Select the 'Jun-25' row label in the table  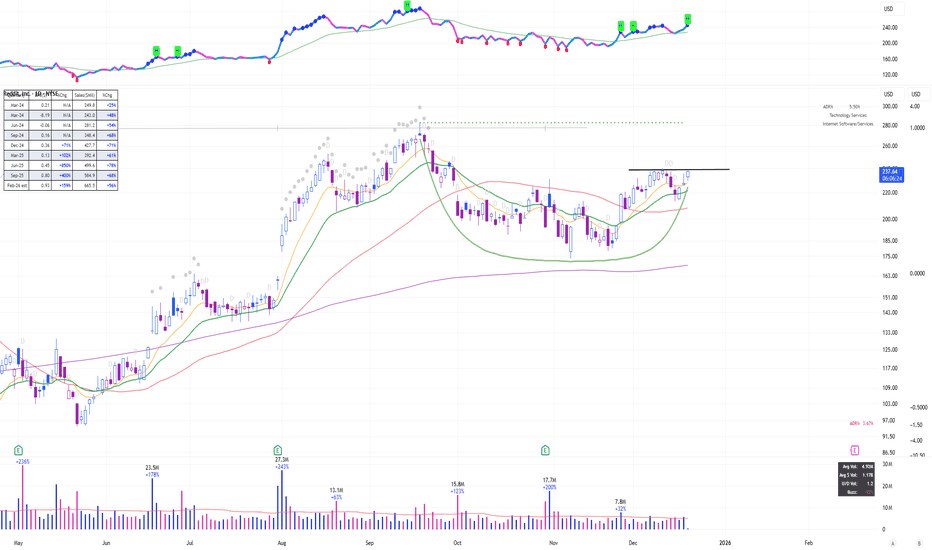17,165
